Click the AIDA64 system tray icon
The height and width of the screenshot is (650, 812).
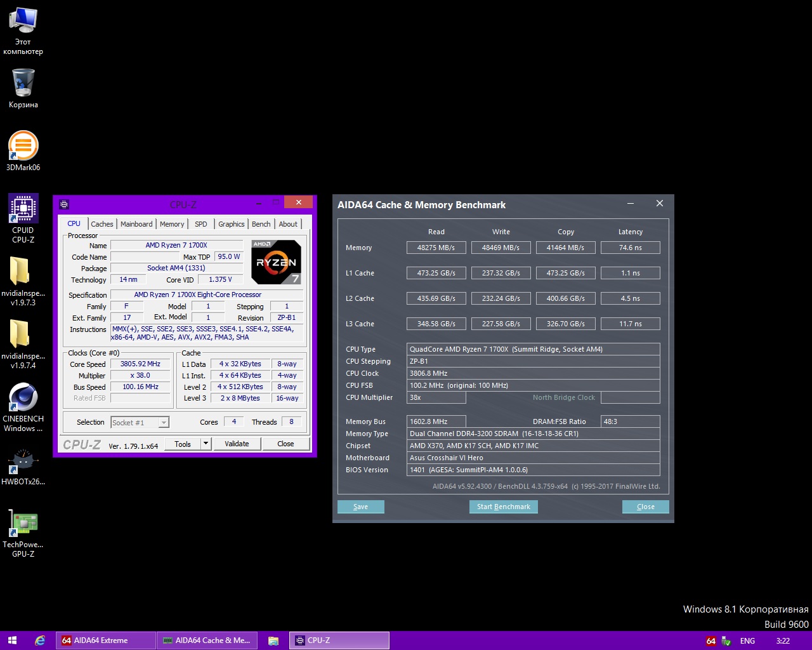[711, 641]
